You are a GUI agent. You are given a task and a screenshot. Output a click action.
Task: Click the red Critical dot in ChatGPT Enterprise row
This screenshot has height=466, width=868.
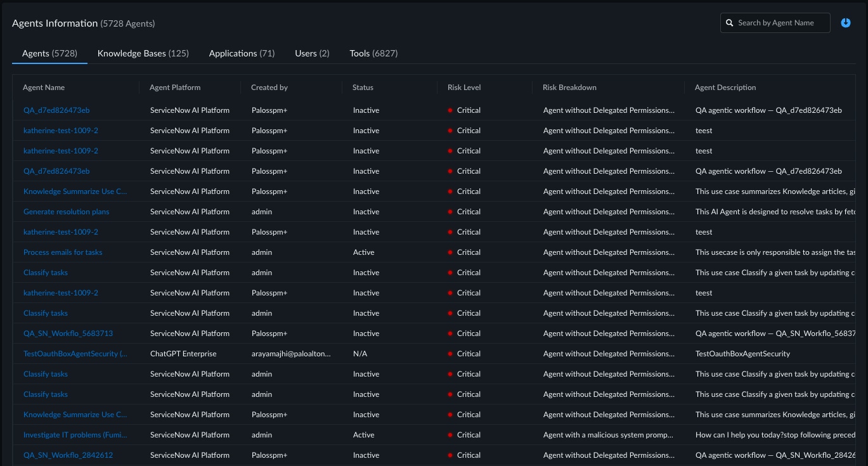pos(450,354)
